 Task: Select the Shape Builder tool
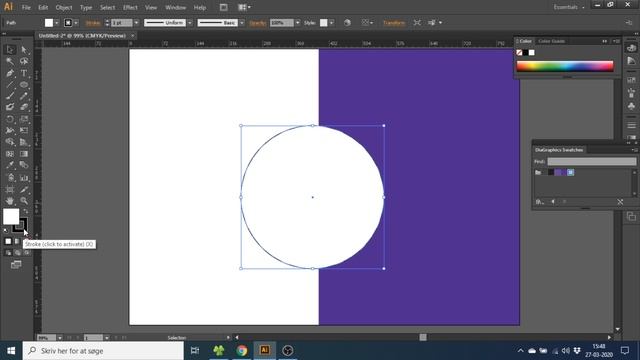[10, 142]
